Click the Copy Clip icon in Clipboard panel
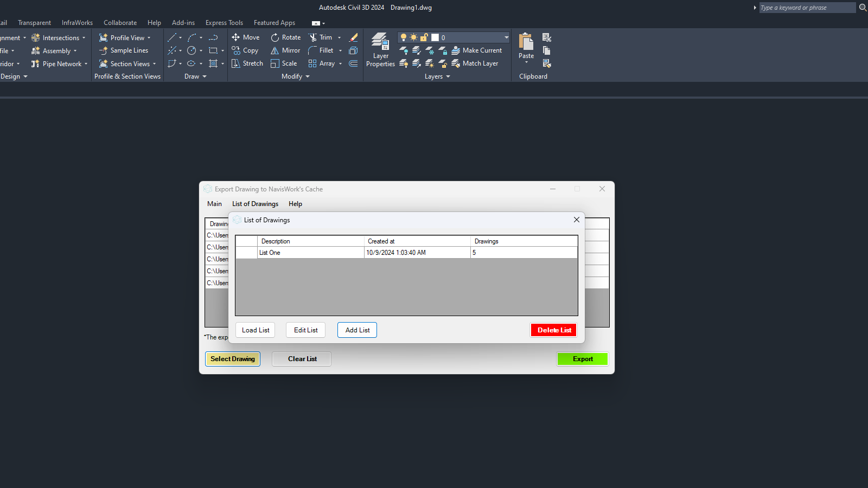Viewport: 868px width, 488px height. point(547,50)
